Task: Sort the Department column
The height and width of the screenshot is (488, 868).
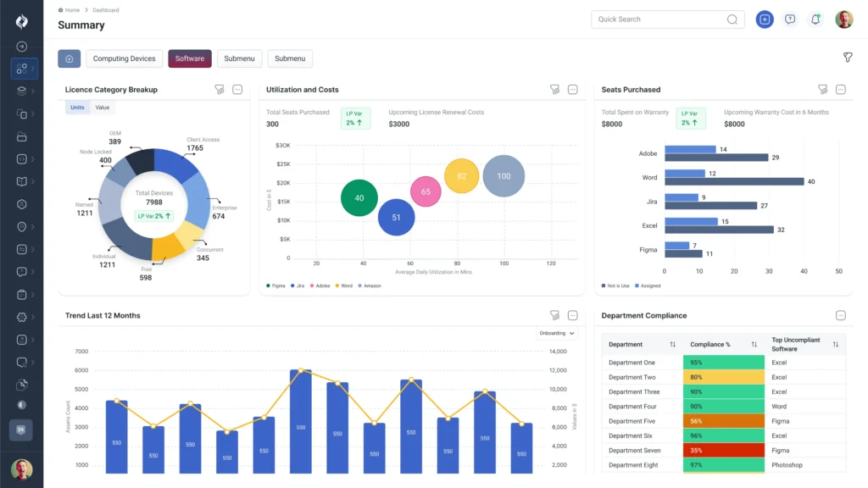Action: click(x=672, y=345)
